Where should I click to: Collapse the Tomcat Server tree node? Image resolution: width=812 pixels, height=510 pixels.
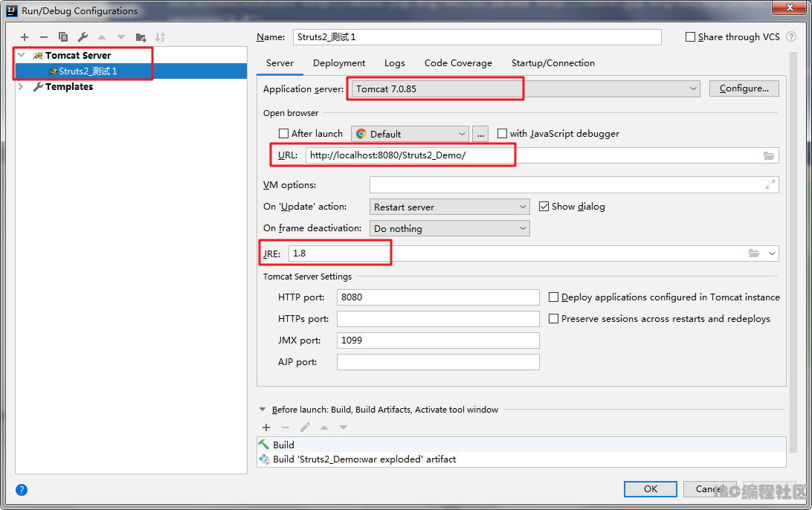[x=22, y=55]
